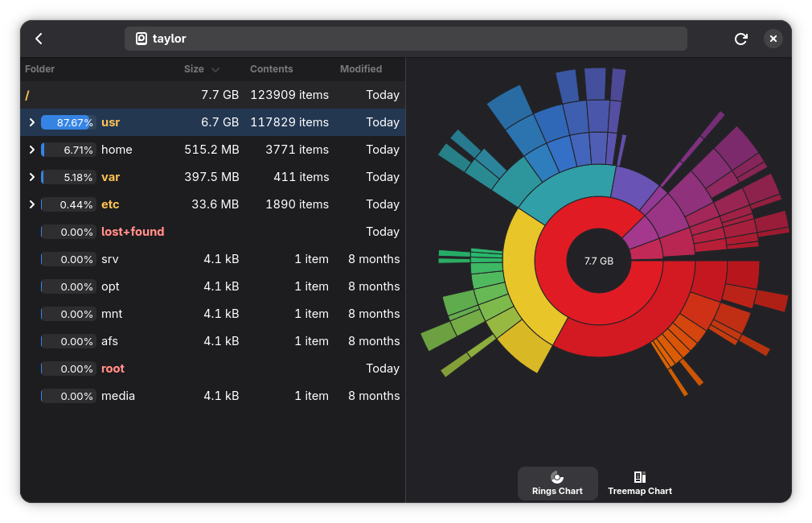Close the window using the X button

[x=773, y=39]
